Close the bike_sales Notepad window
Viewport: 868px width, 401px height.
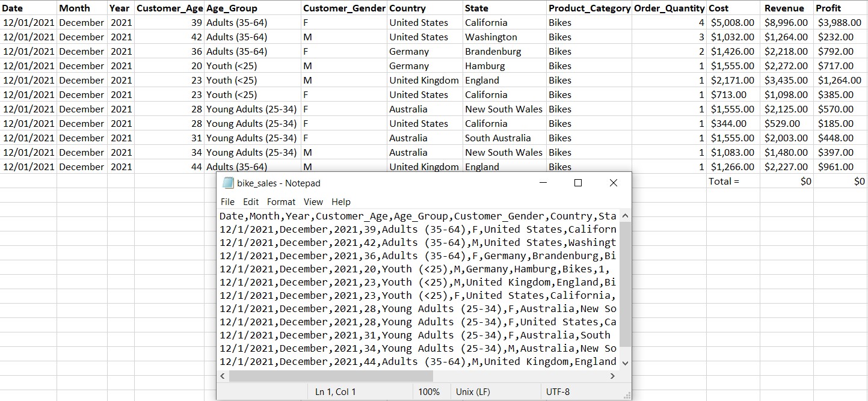pyautogui.click(x=613, y=183)
